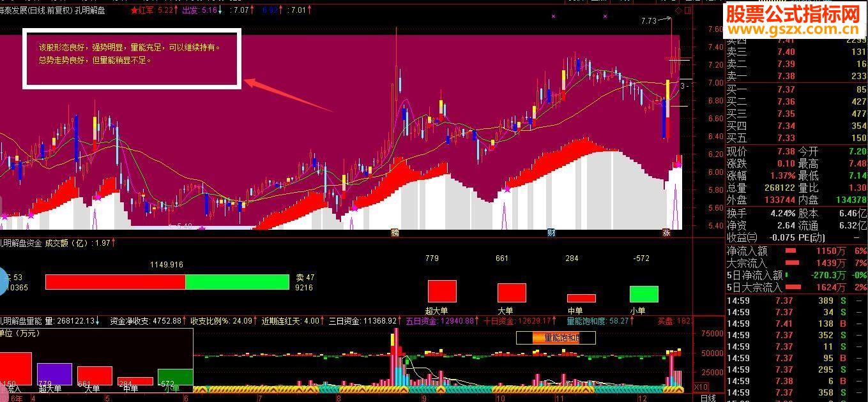Click month 8 on the time axis

point(337,398)
